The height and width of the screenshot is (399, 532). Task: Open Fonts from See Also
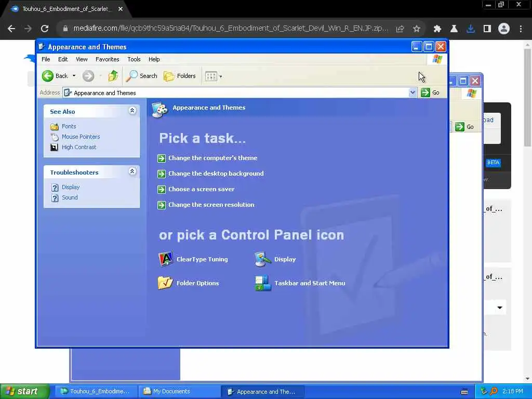point(69,126)
